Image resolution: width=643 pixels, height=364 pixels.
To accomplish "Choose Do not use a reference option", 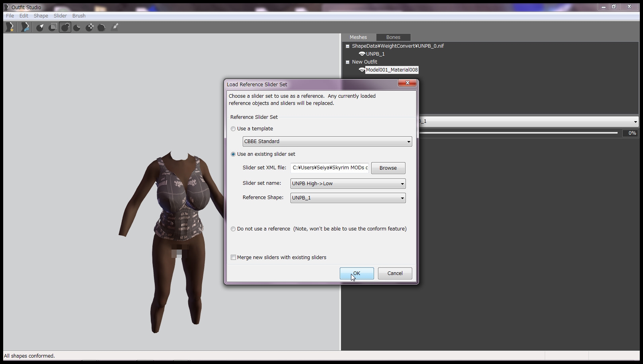I will pyautogui.click(x=233, y=229).
